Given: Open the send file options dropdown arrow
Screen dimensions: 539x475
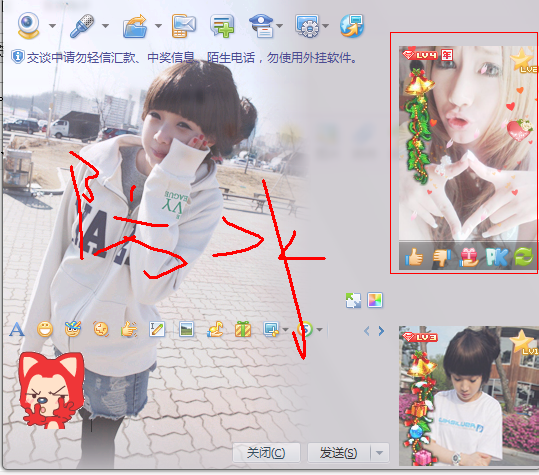Looking at the screenshot, I should pos(158,26).
